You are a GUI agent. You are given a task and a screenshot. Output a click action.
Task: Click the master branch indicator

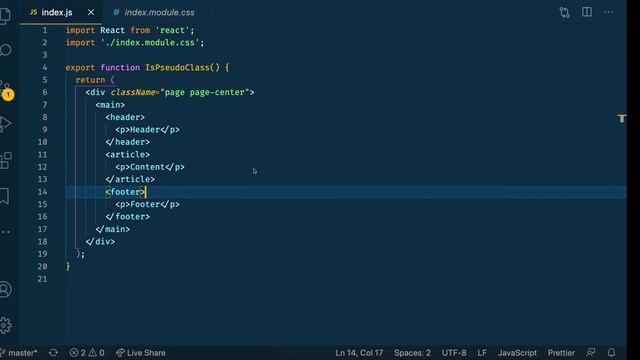coord(19,353)
